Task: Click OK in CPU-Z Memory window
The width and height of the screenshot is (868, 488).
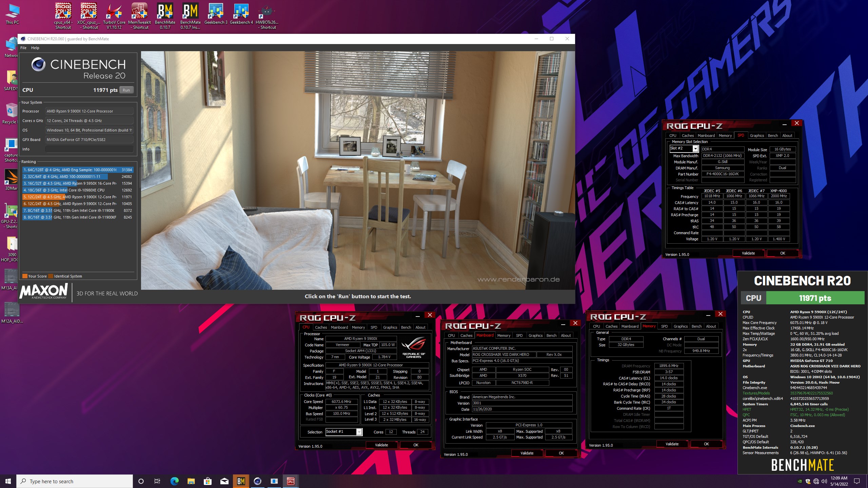Action: pyautogui.click(x=706, y=444)
